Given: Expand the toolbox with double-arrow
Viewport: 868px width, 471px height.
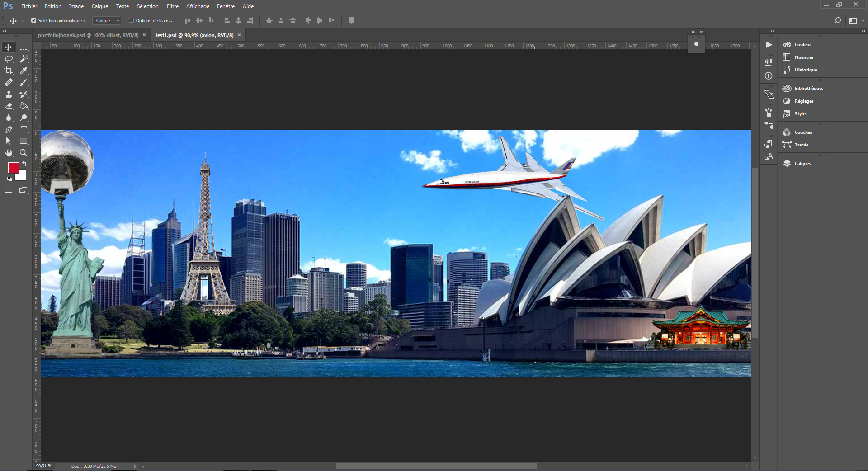Looking at the screenshot, I should point(5,31).
